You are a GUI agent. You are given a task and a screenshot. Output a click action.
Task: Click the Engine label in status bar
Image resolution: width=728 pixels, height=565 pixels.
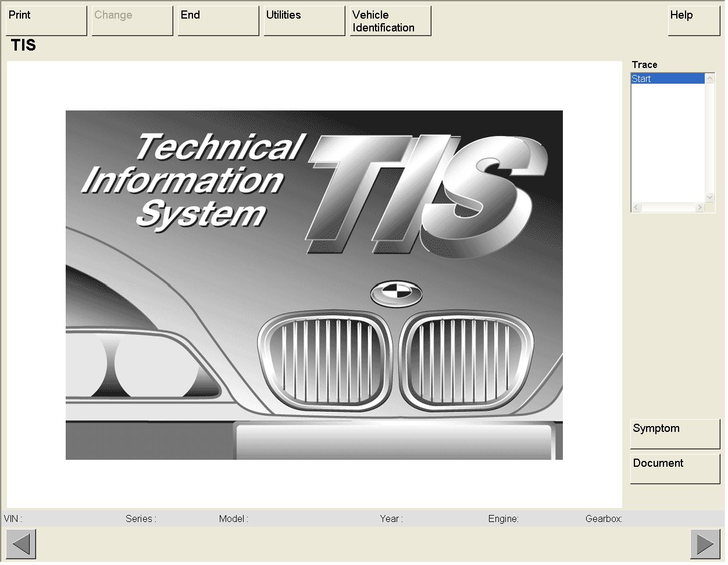coord(503,518)
